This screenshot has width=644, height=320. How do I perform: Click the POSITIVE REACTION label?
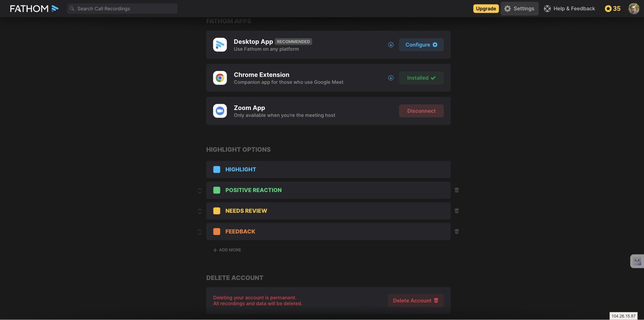click(x=253, y=190)
